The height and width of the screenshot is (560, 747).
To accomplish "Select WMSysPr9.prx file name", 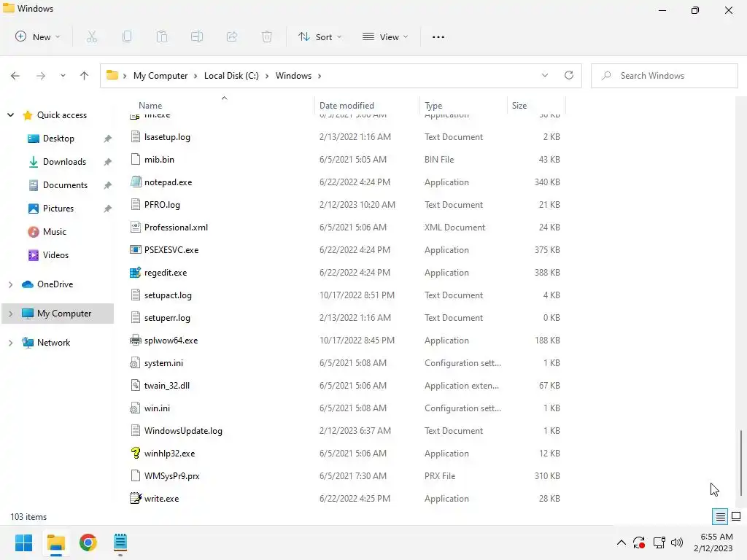I will point(172,475).
